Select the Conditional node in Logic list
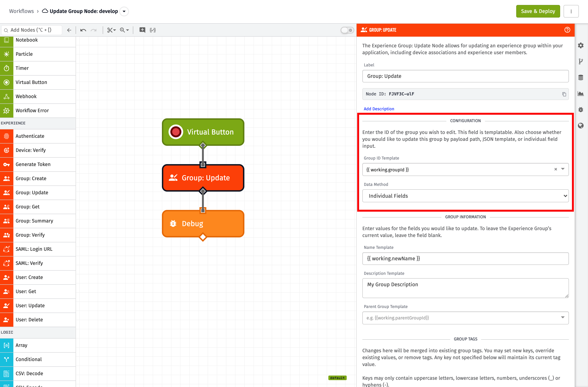This screenshot has width=588, height=387. pyautogui.click(x=38, y=359)
